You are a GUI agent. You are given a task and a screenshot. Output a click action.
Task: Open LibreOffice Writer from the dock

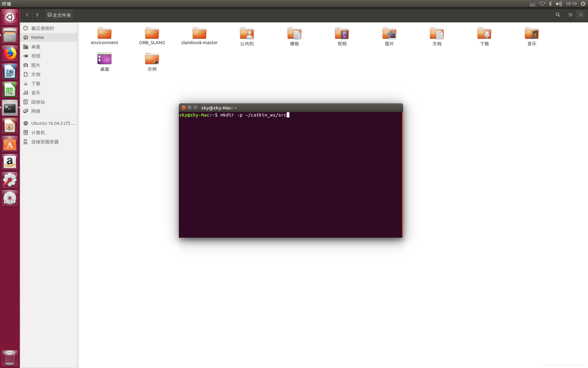pos(10,71)
